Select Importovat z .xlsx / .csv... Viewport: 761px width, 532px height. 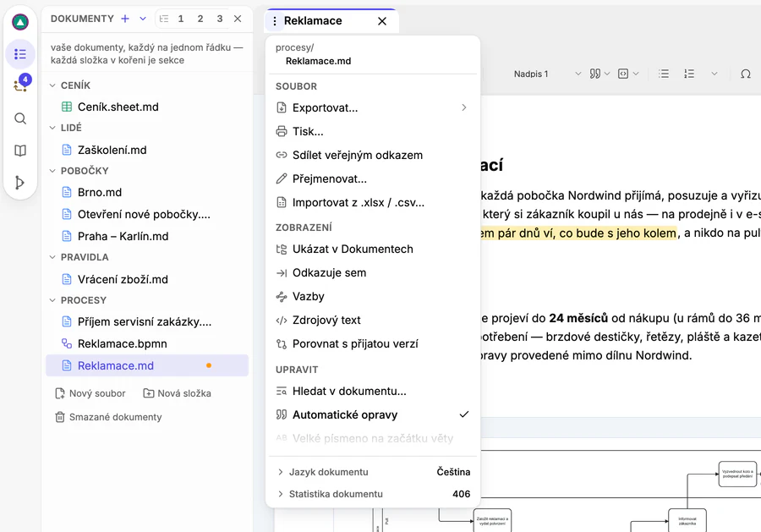373,203
